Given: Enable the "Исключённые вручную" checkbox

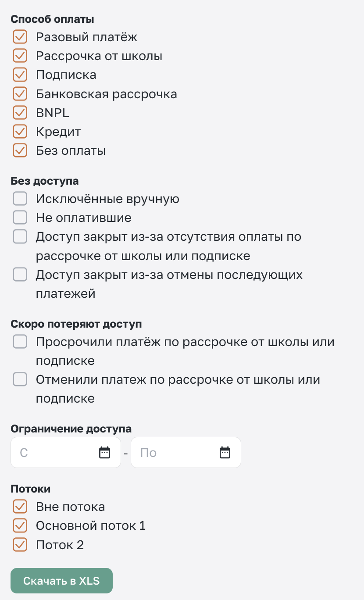Looking at the screenshot, I should (x=20, y=199).
